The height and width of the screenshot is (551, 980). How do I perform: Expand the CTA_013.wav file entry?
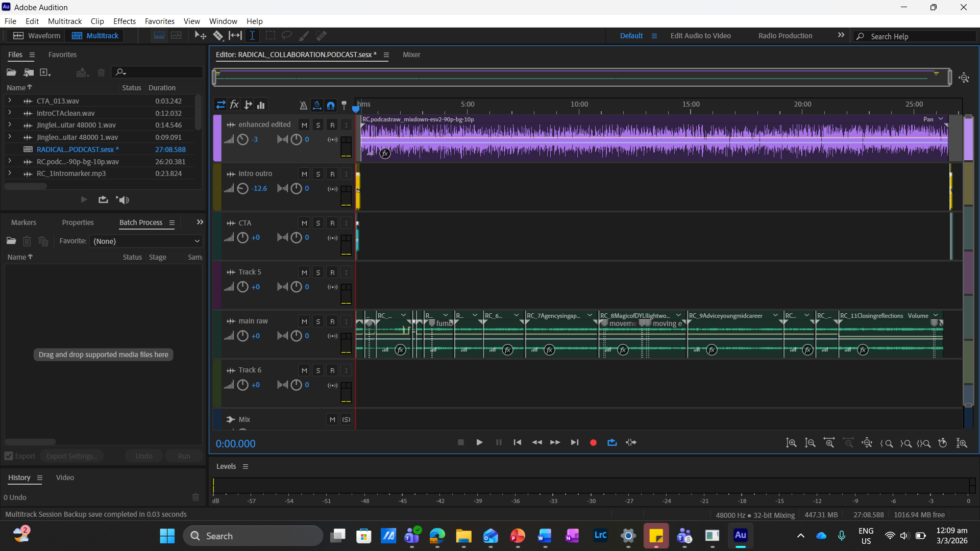click(10, 101)
